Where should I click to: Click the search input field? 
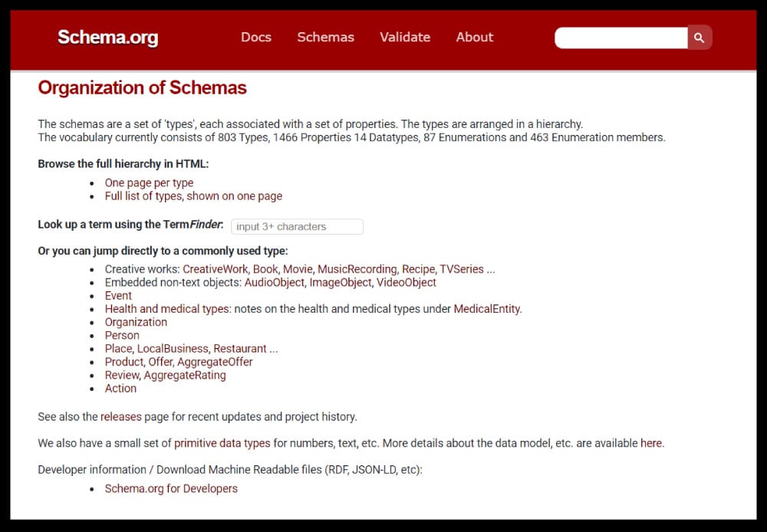(621, 37)
